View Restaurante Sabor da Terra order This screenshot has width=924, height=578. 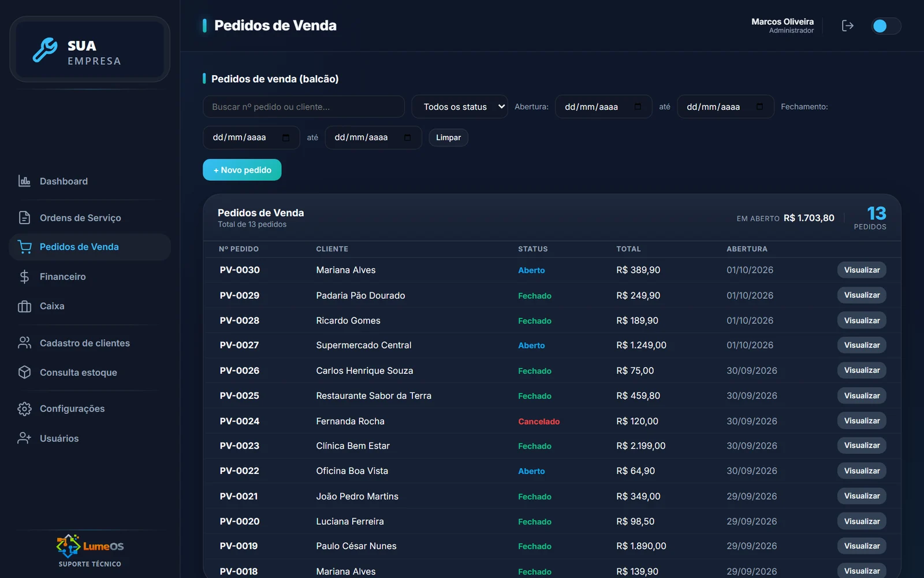pyautogui.click(x=862, y=395)
